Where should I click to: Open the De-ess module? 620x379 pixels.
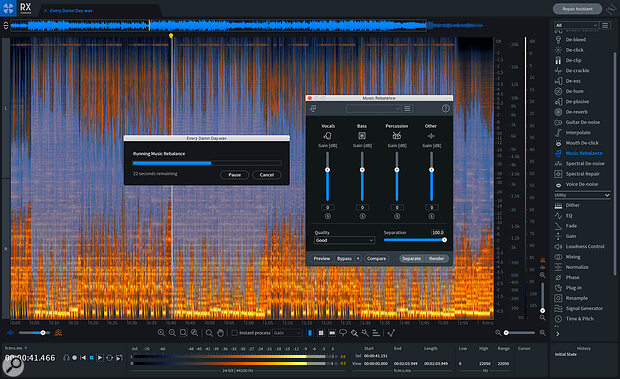tap(568, 81)
